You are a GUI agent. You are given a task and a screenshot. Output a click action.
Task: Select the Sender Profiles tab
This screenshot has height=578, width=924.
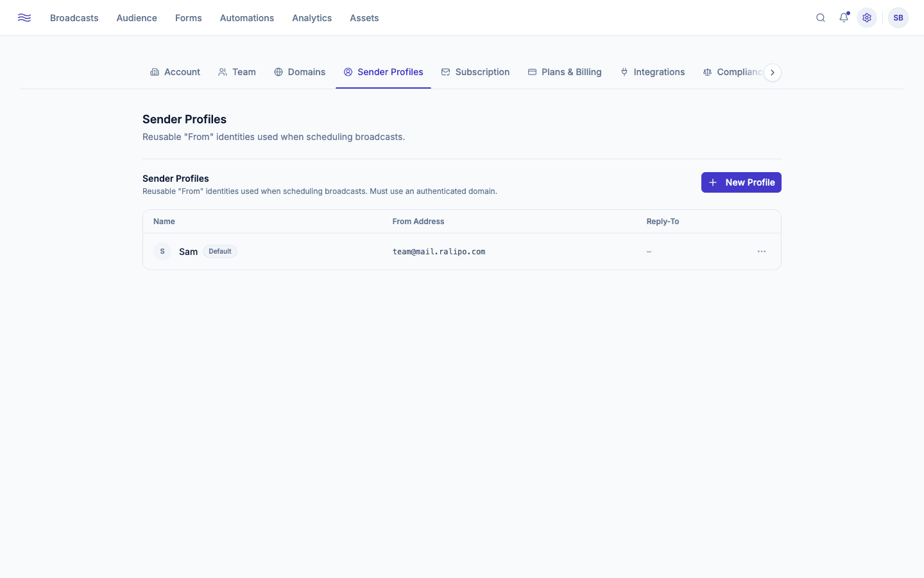[x=383, y=72]
